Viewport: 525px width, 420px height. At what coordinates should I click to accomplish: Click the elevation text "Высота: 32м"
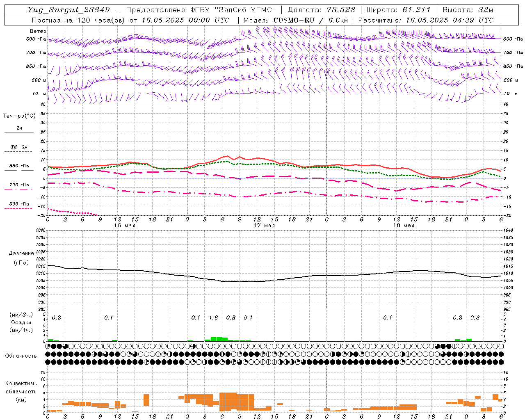click(x=468, y=10)
